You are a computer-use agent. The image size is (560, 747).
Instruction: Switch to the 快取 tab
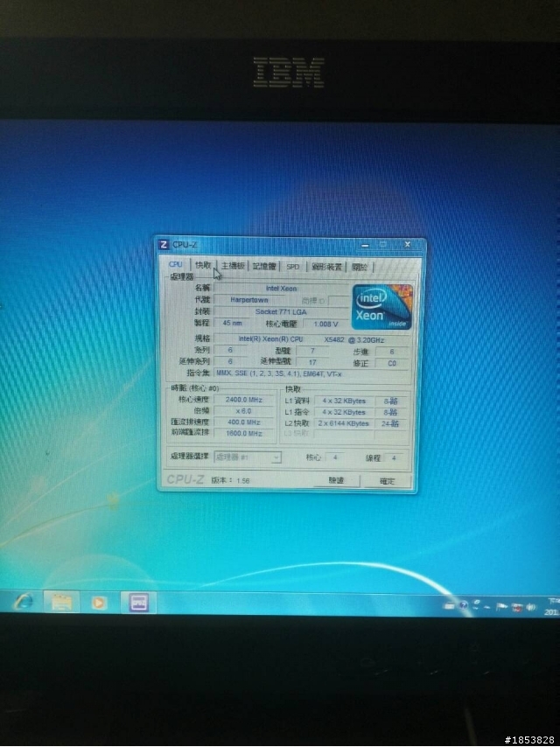[x=203, y=265]
